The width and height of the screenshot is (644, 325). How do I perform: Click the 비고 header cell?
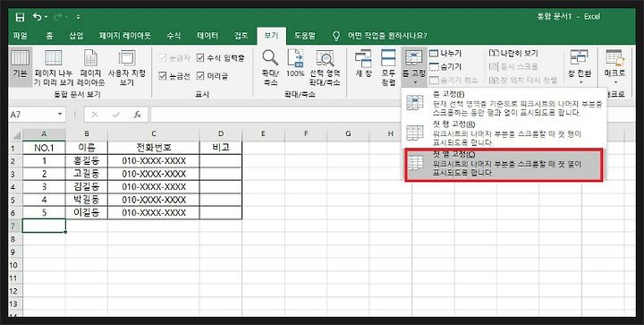(x=221, y=148)
